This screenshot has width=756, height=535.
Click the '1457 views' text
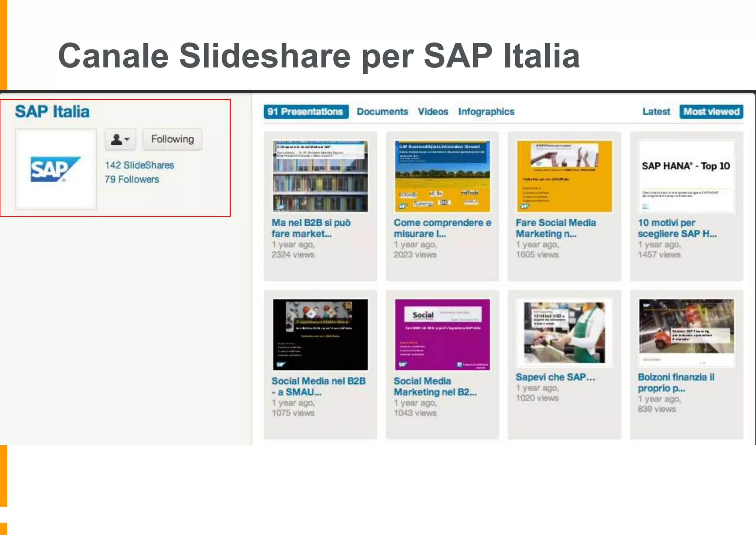(659, 255)
